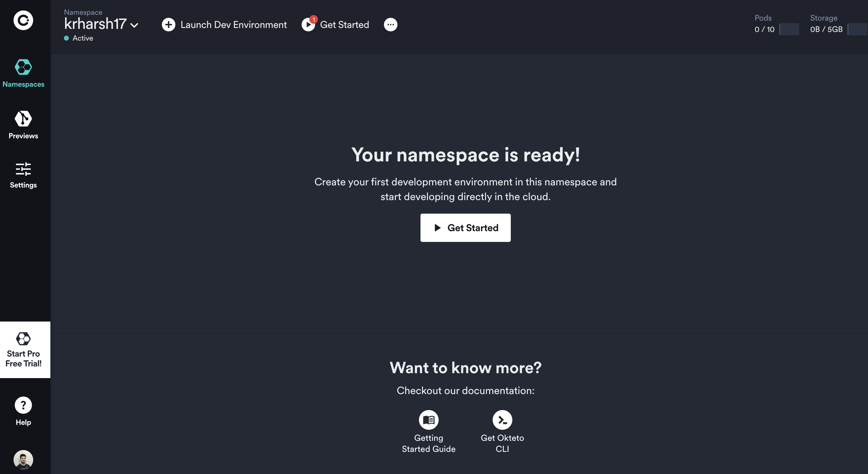The image size is (868, 474).
Task: Click the red notification badge on Get Started
Action: pyautogui.click(x=313, y=19)
